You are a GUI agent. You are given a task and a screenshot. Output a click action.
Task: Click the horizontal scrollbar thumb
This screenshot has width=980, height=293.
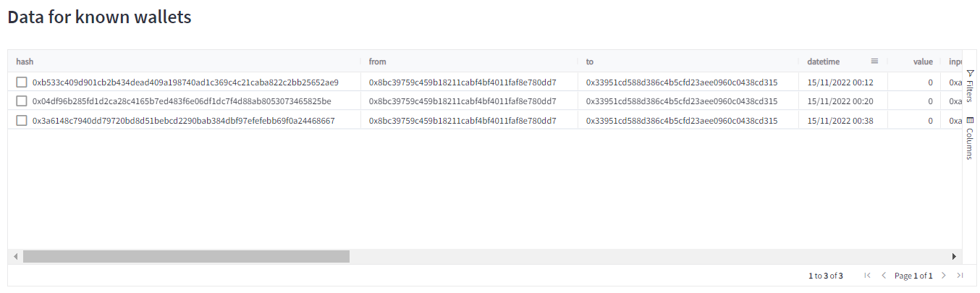pos(186,257)
